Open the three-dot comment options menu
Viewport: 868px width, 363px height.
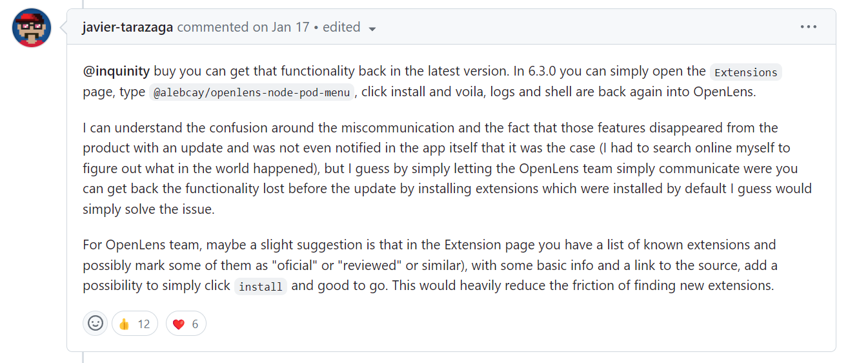808,27
